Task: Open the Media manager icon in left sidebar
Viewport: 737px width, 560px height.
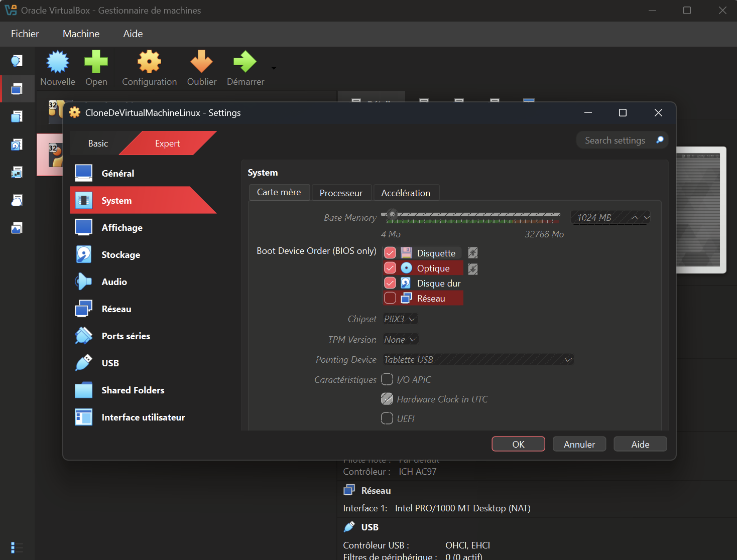Action: coord(17,145)
